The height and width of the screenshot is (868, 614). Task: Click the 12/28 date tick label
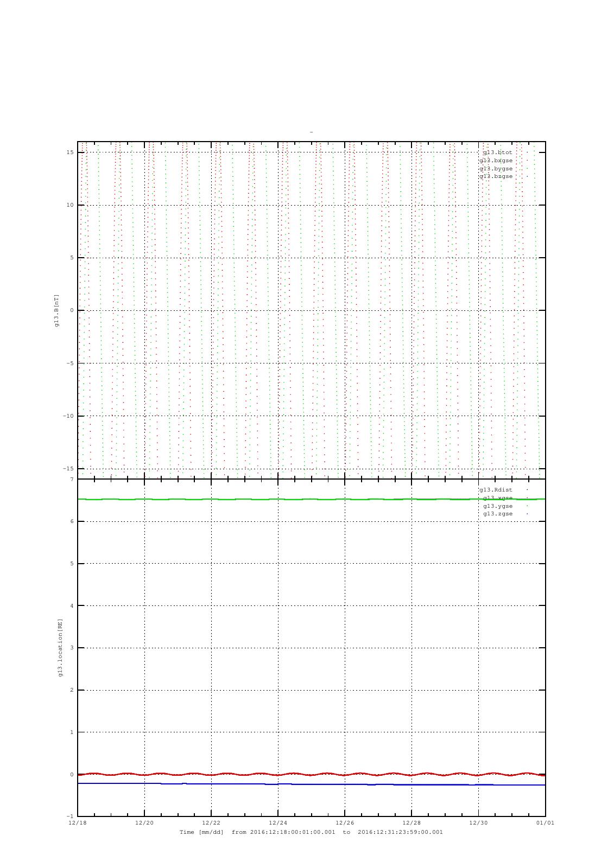point(412,823)
